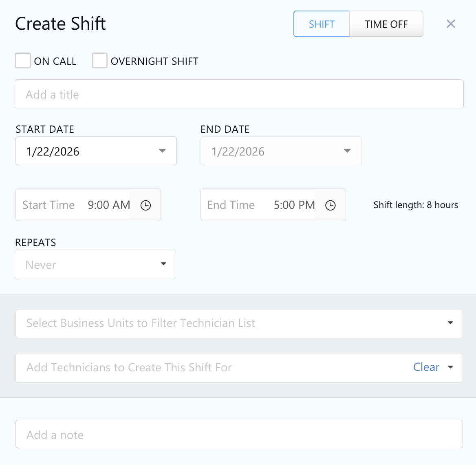The height and width of the screenshot is (465, 476).
Task: Enable the On Call checkbox
Action: pos(23,61)
